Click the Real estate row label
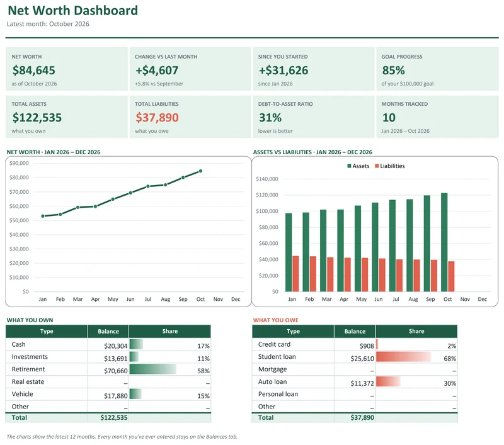Image resolution: width=504 pixels, height=445 pixels. point(28,382)
